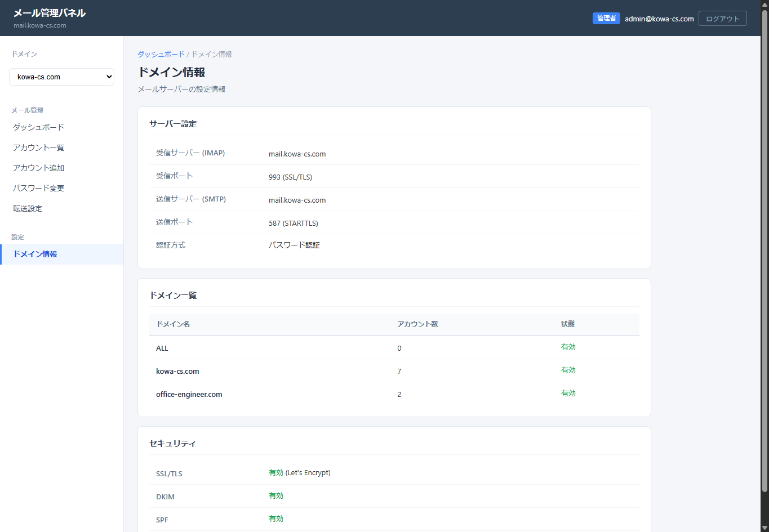Screen dimensions: 769x532
Task: Go to アカウント追加 page
Action: pyautogui.click(x=38, y=168)
